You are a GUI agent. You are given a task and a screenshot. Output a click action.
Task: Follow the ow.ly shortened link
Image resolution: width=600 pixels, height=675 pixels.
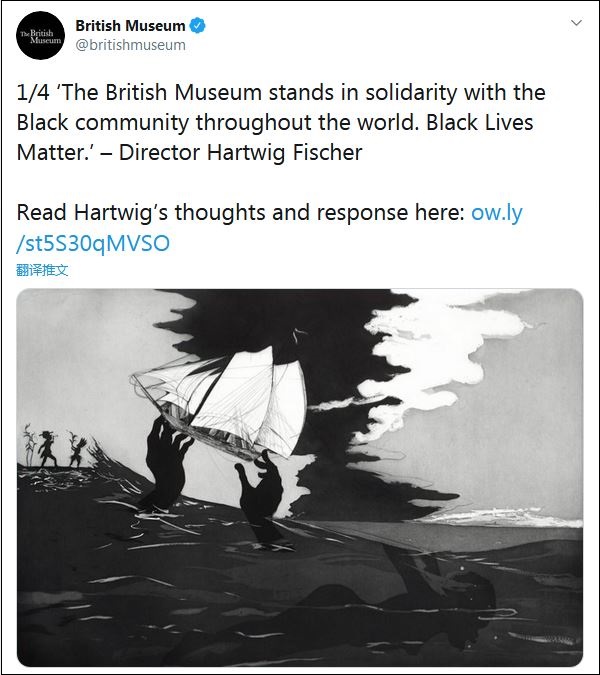[x=497, y=213]
